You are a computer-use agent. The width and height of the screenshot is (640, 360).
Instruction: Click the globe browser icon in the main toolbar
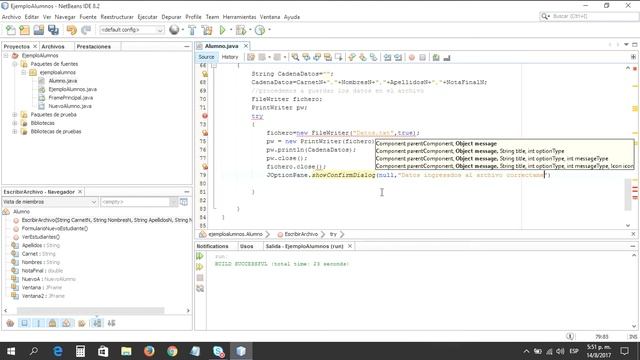(174, 30)
